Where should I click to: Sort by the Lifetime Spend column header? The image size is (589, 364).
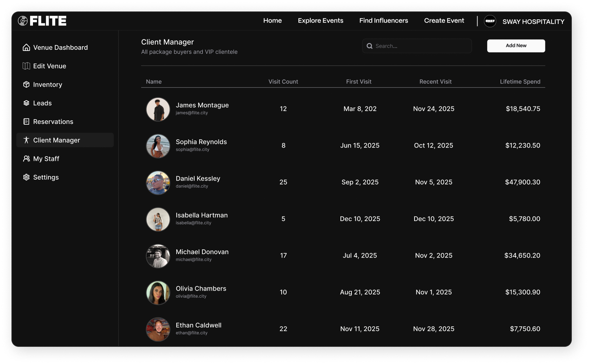point(520,82)
